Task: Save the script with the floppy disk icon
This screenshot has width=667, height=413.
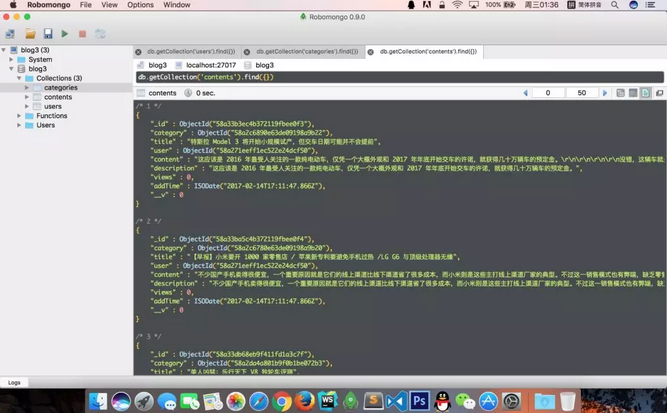Action: point(48,34)
